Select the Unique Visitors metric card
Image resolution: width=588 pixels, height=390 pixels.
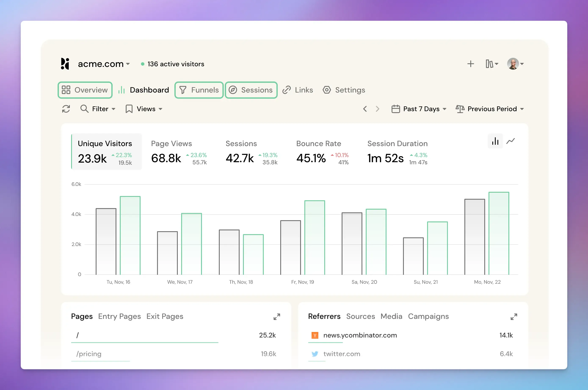(x=106, y=152)
